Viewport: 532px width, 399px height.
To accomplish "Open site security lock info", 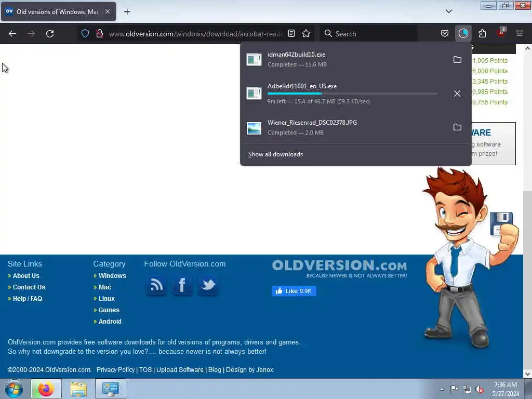I will point(99,33).
